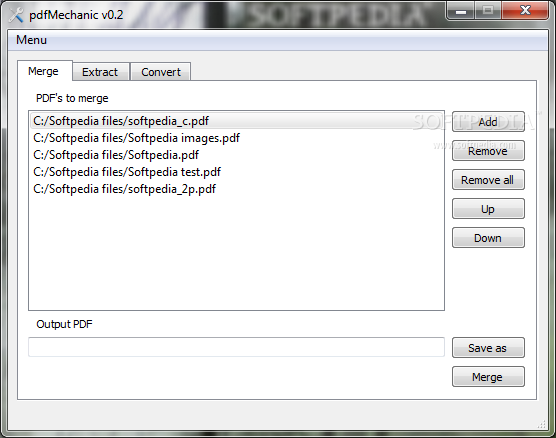Screen dimensions: 556x438
Task: Minimize the pdfMechanic window
Action: click(x=461, y=11)
